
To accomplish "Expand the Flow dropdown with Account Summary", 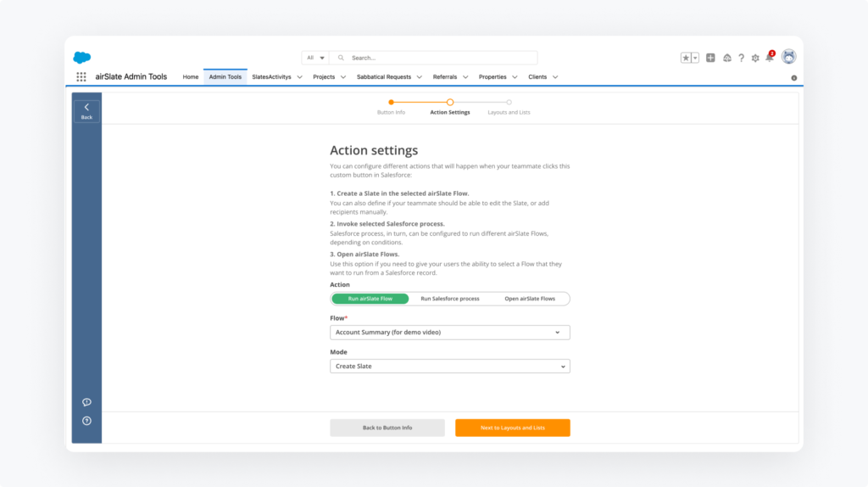I will click(449, 333).
